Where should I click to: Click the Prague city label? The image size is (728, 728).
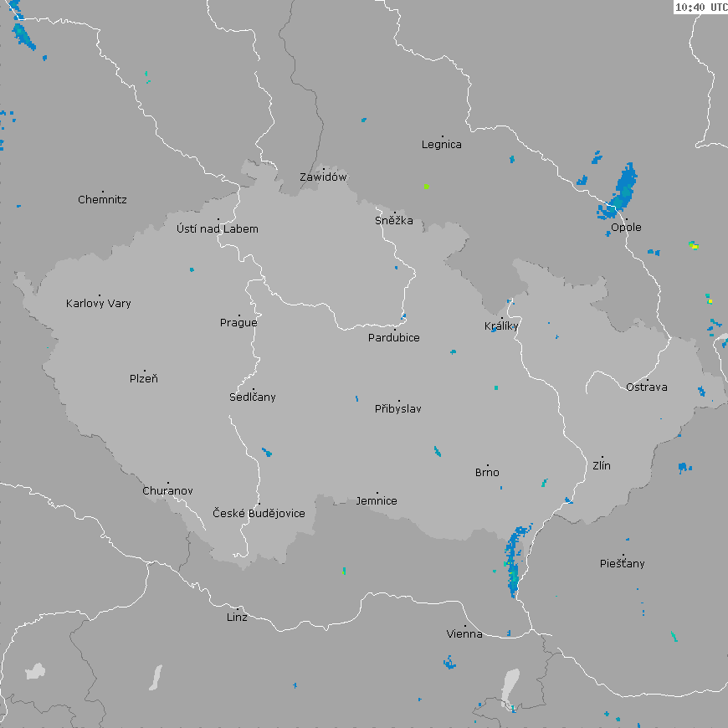click(x=238, y=323)
